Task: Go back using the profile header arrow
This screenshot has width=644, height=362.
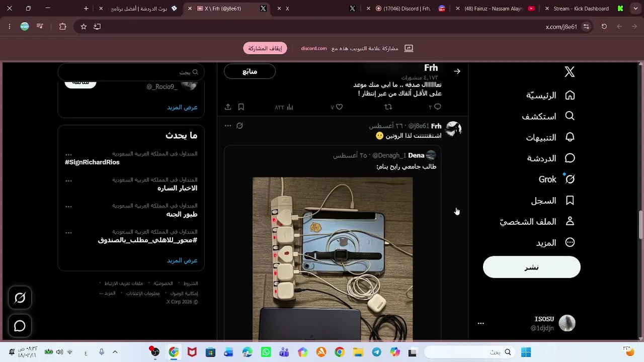Action: click(457, 71)
